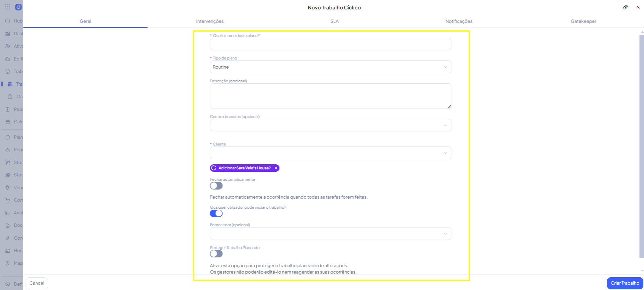
Task: Open the apps grid icon in top-left corner
Action: [8, 7]
